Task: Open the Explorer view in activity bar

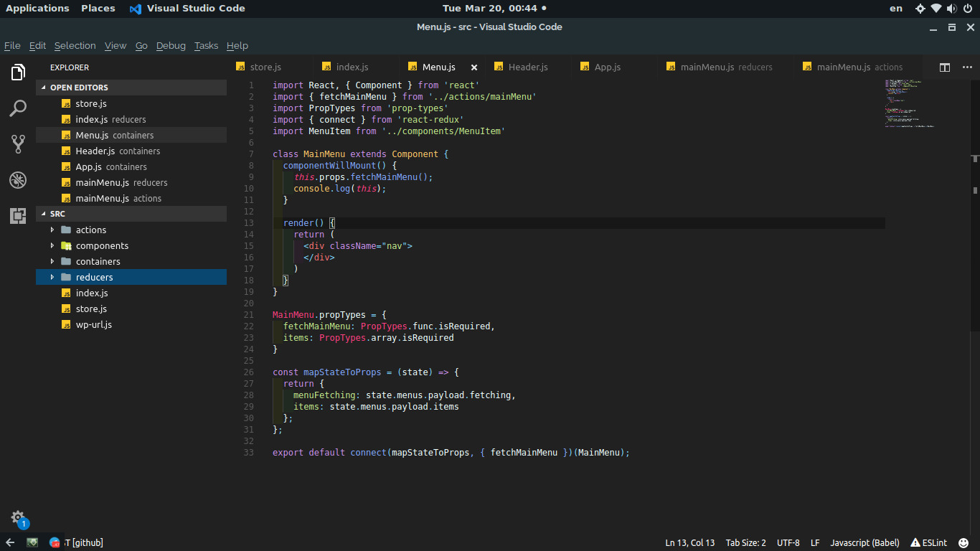Action: tap(18, 72)
